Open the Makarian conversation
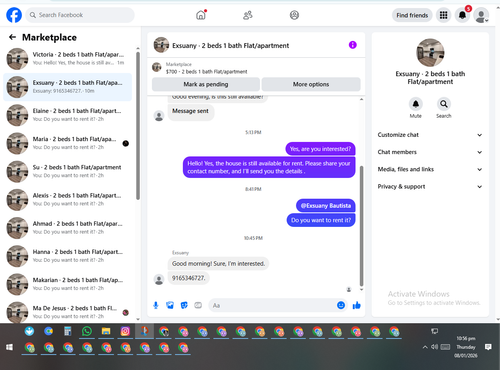This screenshot has width=500, height=370. click(x=68, y=284)
